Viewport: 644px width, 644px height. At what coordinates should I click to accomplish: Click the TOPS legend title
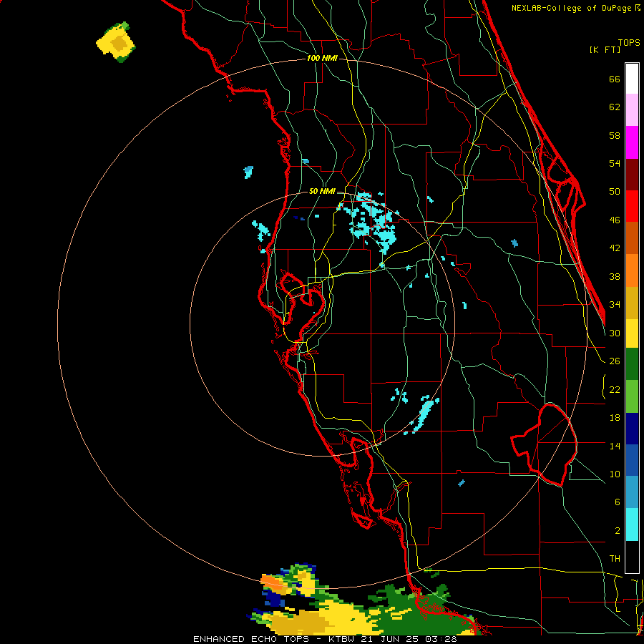629,42
